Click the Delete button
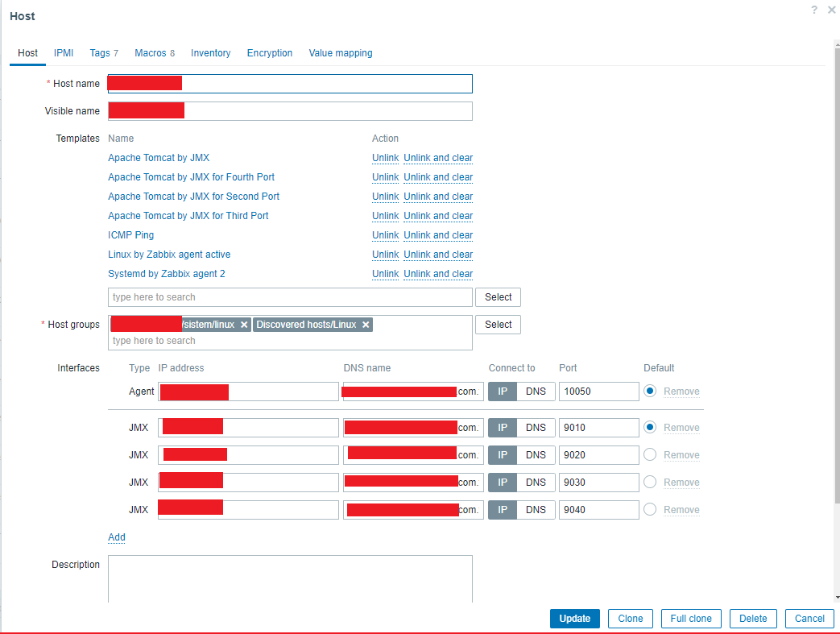This screenshot has height=634, width=840. click(x=753, y=619)
